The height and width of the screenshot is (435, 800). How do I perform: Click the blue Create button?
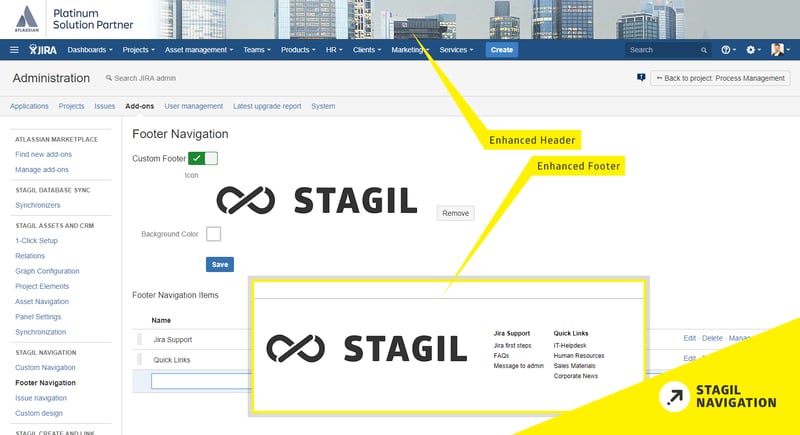(x=502, y=50)
